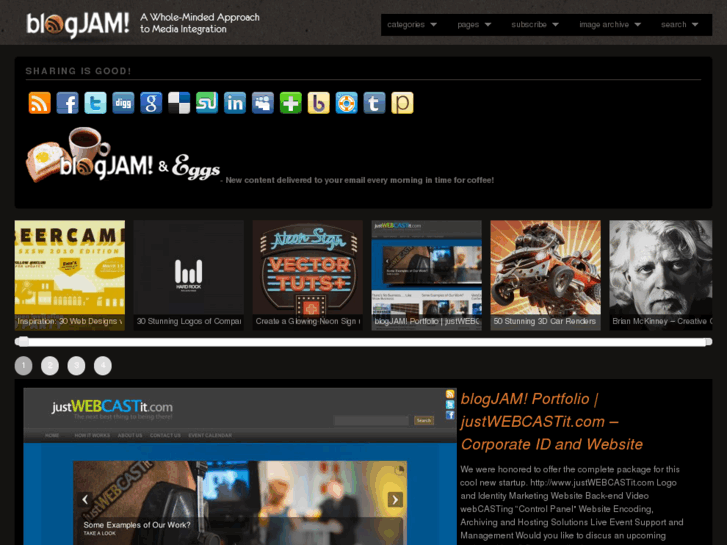Open the 50 Stunning 3D Car Renders thumbnail

point(546,275)
